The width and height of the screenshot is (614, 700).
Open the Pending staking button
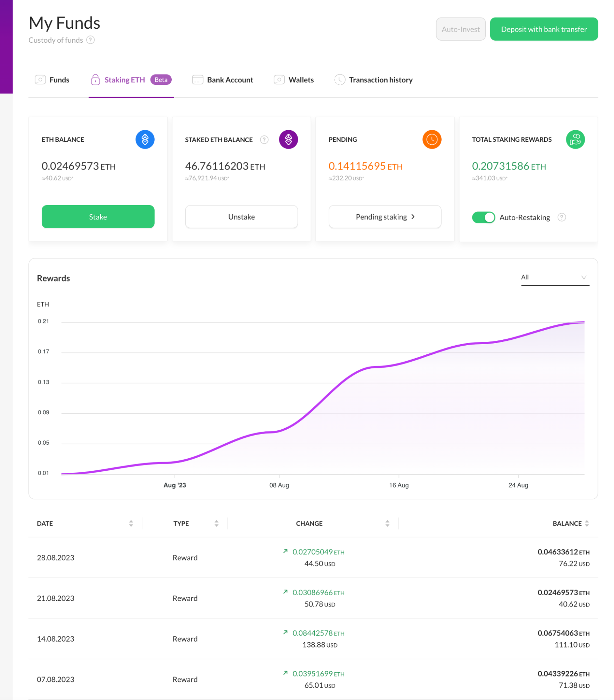[x=385, y=217]
